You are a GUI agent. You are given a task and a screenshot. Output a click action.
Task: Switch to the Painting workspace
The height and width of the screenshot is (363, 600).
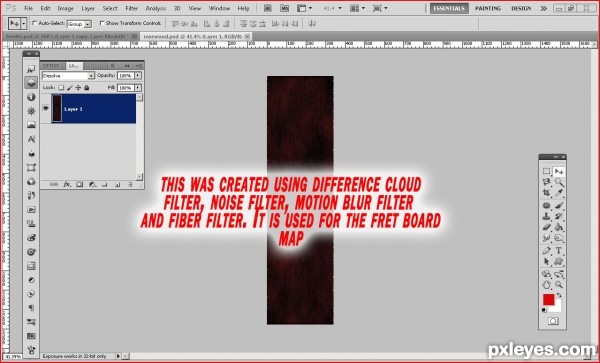point(488,8)
